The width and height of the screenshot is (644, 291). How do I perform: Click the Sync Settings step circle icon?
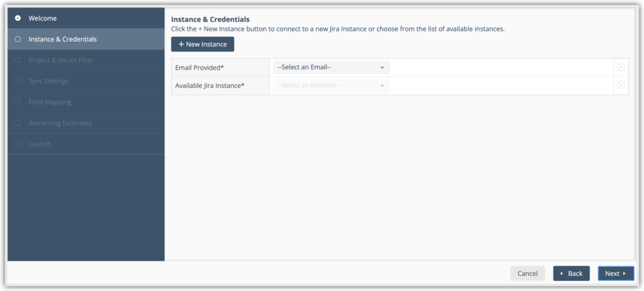[x=18, y=81]
